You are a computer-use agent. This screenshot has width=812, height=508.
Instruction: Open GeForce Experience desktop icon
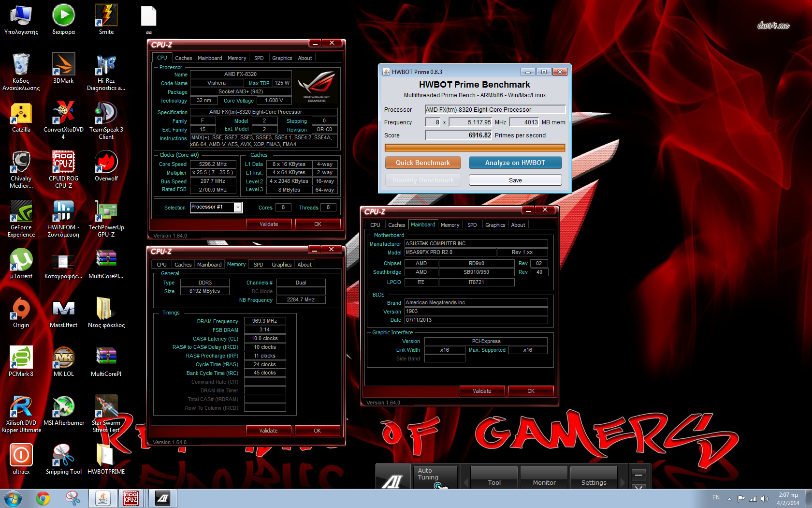tap(21, 218)
